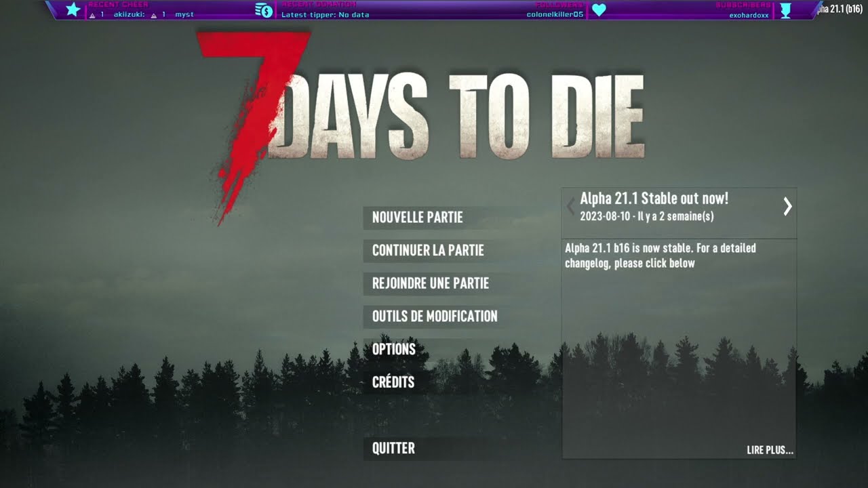
Task: Open Outils de Modification
Action: 434,316
